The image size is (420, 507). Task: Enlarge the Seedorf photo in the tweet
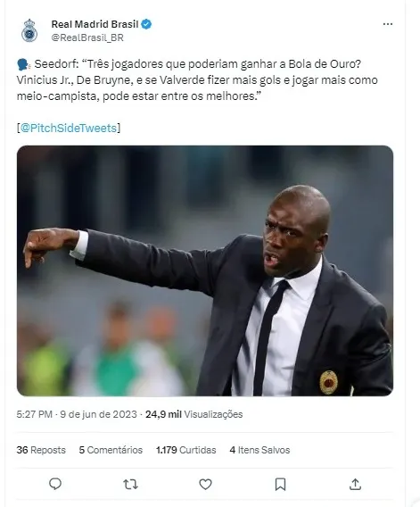tap(205, 270)
